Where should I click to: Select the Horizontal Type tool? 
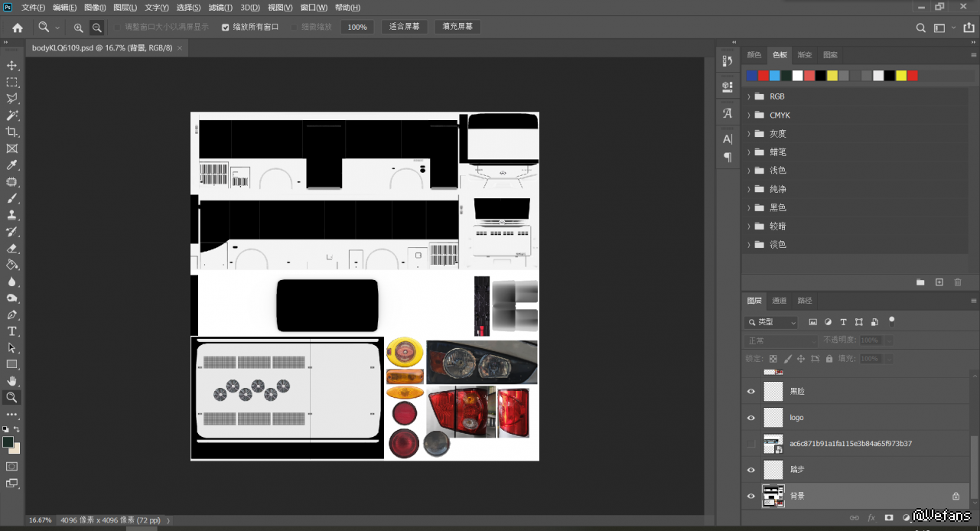pyautogui.click(x=11, y=331)
